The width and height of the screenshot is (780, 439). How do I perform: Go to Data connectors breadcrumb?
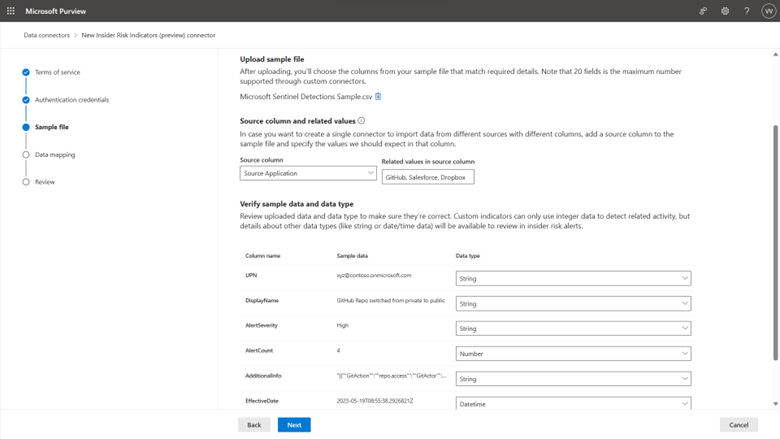(45, 35)
